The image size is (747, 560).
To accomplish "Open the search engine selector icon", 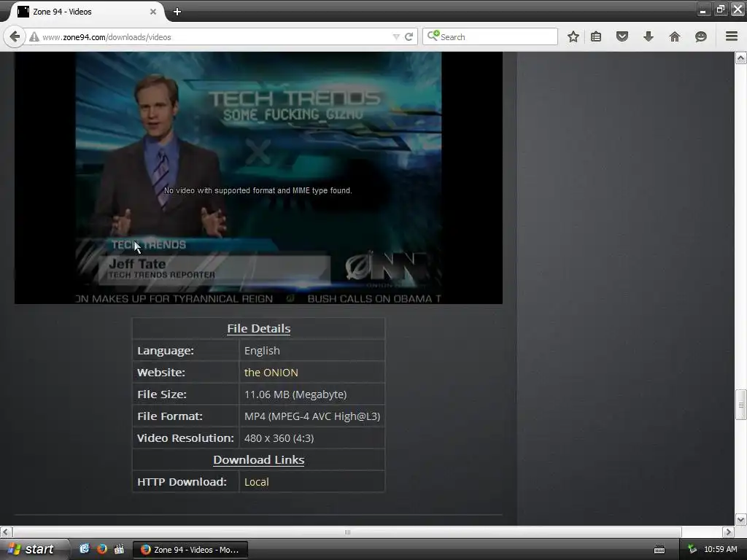I will [433, 36].
